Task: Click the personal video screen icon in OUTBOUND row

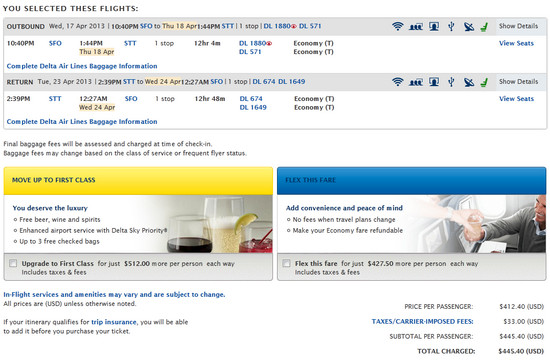Action: [x=434, y=26]
